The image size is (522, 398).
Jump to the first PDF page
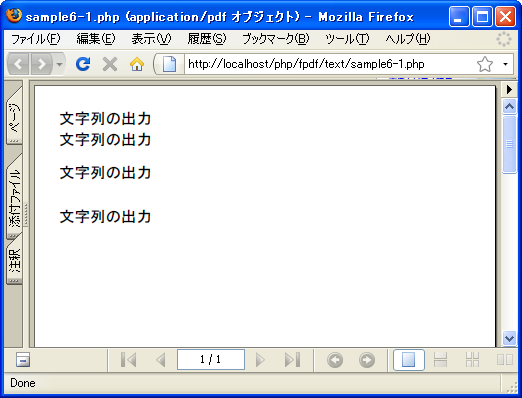128,360
